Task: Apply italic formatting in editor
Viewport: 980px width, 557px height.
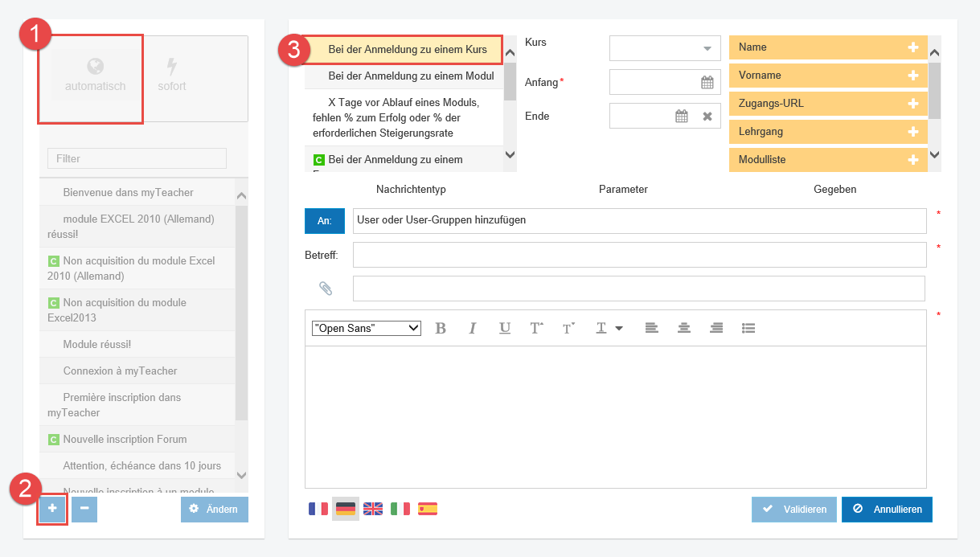Action: click(473, 328)
